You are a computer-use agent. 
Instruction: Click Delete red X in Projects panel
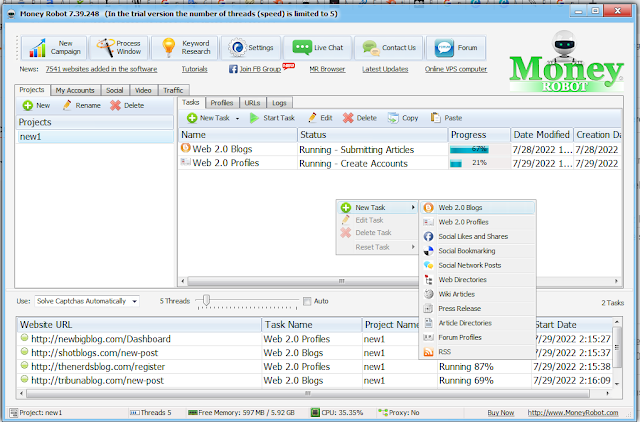pyautogui.click(x=116, y=105)
